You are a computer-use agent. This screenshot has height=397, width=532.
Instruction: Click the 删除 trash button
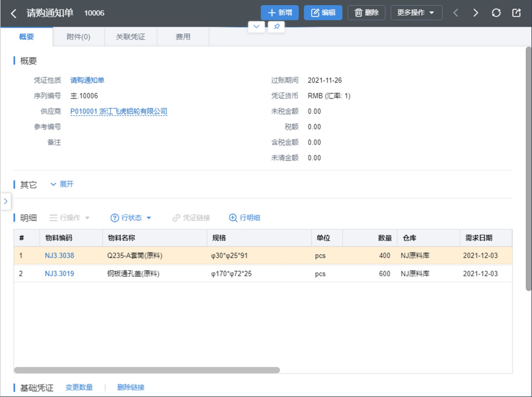(366, 13)
